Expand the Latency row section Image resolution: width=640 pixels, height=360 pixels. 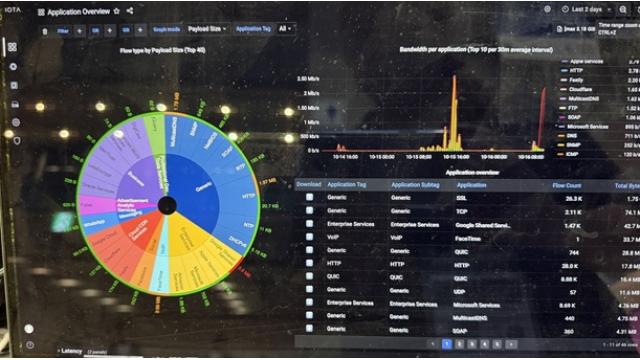pos(70,351)
